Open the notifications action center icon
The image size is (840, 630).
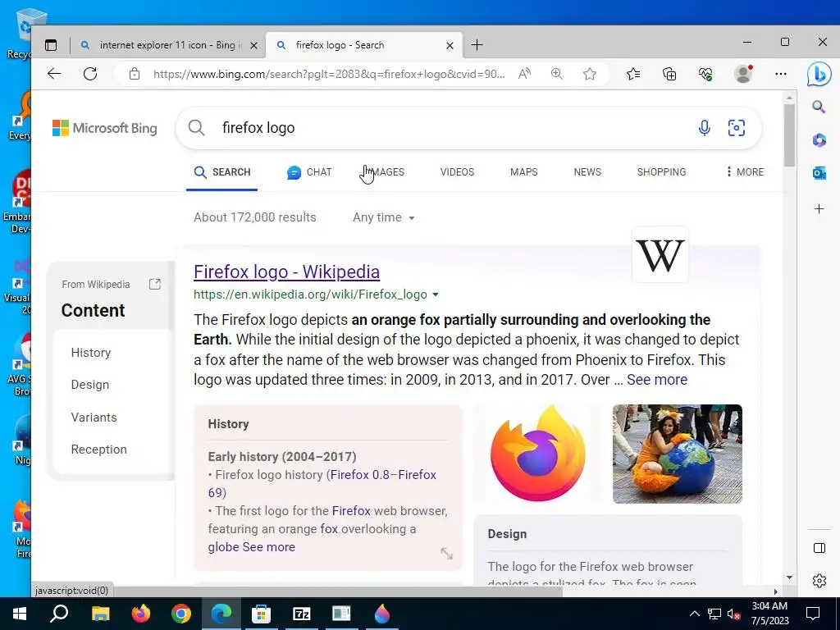click(813, 614)
